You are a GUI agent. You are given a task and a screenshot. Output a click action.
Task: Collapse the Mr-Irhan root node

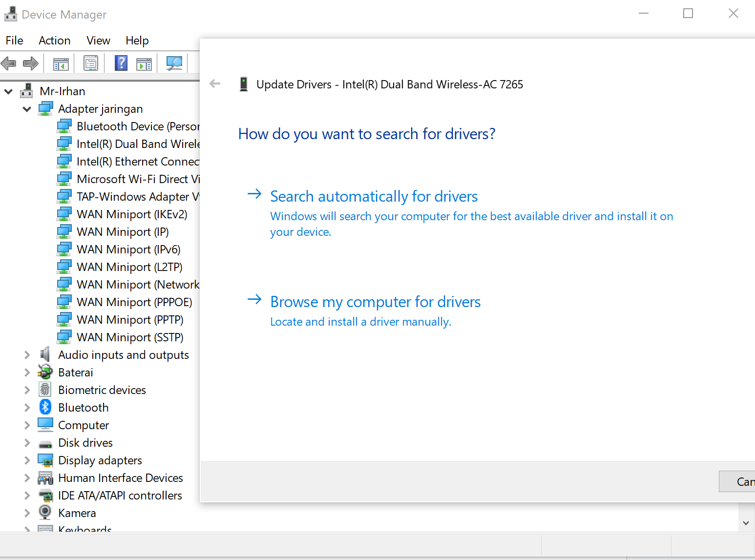8,91
